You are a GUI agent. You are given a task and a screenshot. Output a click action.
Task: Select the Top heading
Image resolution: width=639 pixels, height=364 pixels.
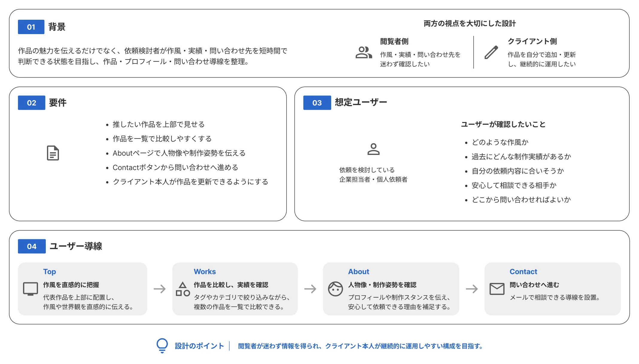[49, 272]
